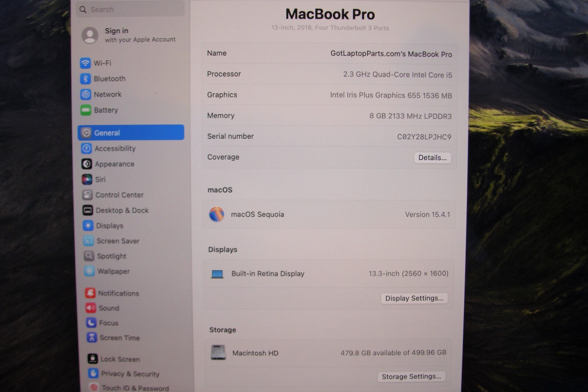Open the Control Center icon
Image resolution: width=588 pixels, height=392 pixels.
tap(87, 195)
